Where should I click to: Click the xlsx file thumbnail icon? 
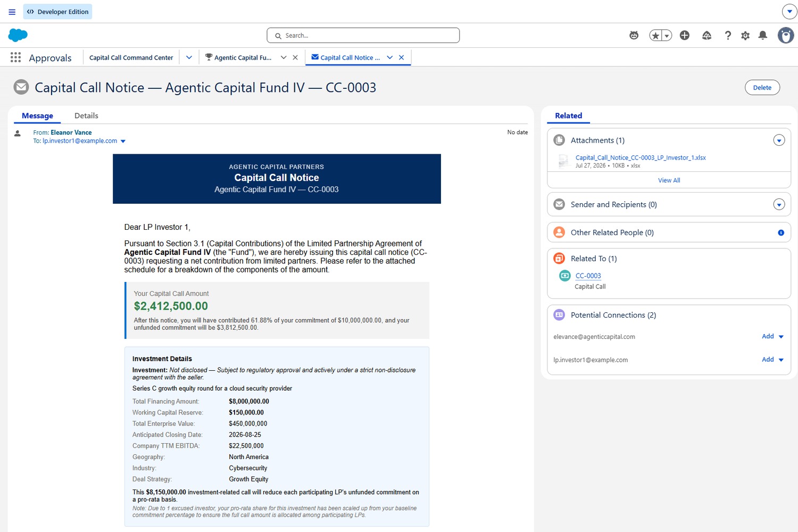point(563,161)
